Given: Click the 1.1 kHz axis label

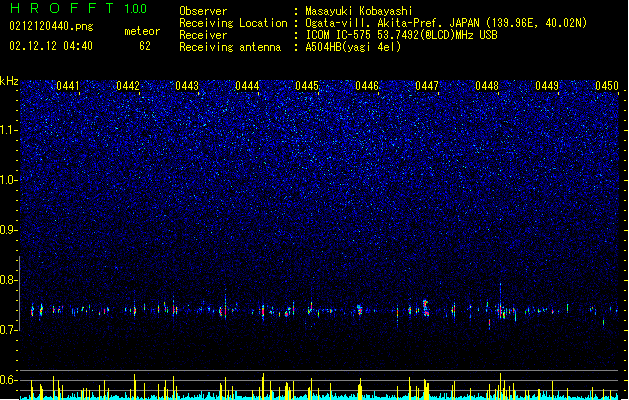Looking at the screenshot, I should click(x=8, y=130).
